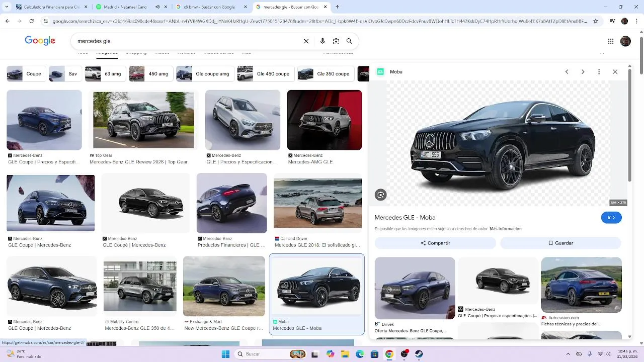The height and width of the screenshot is (362, 644).
Task: Show previous image in the preview panel
Action: coord(567,72)
